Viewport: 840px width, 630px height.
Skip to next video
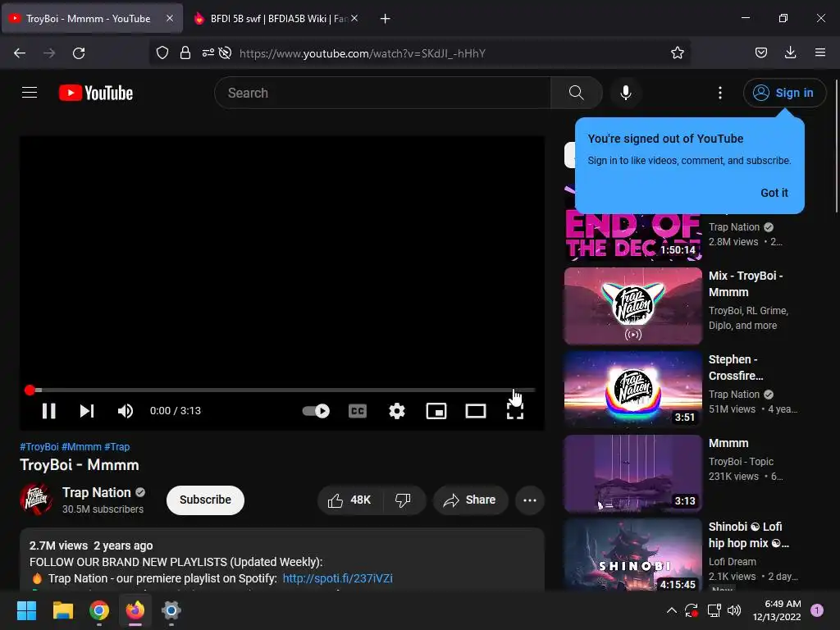[87, 411]
